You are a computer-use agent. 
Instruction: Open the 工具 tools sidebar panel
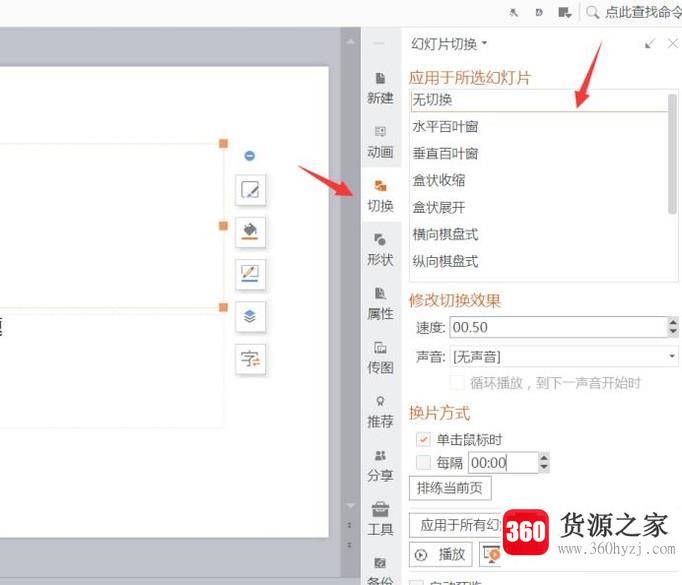coord(380,519)
